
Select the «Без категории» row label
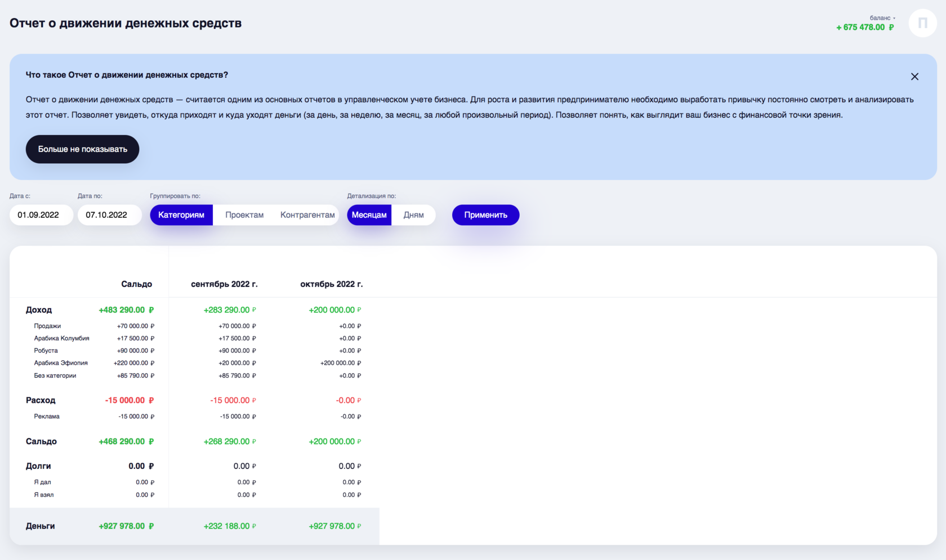click(55, 375)
